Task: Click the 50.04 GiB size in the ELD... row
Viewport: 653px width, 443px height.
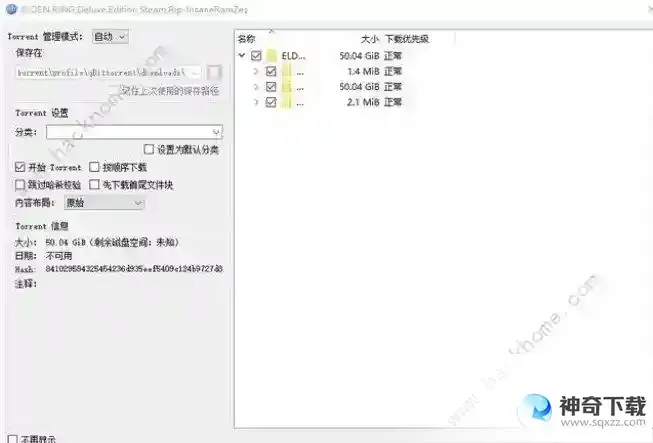Action: 359,55
